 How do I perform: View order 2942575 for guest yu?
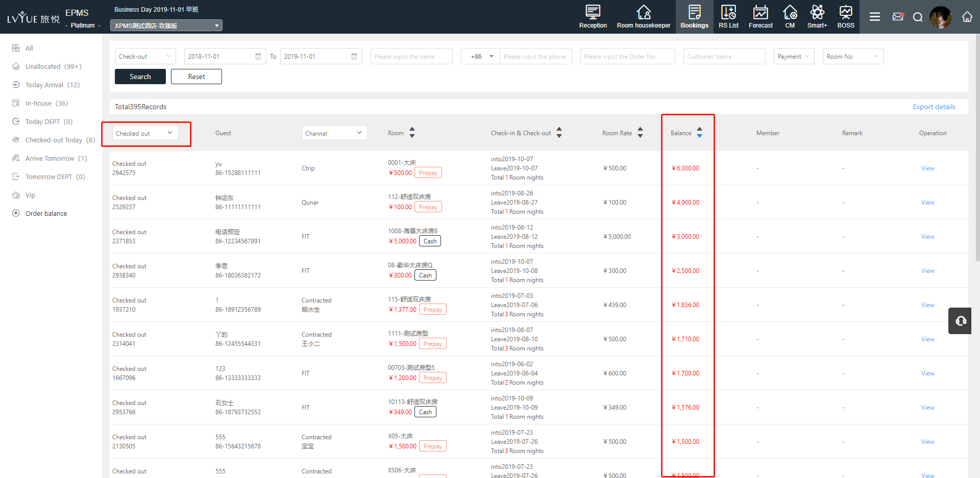(x=927, y=168)
